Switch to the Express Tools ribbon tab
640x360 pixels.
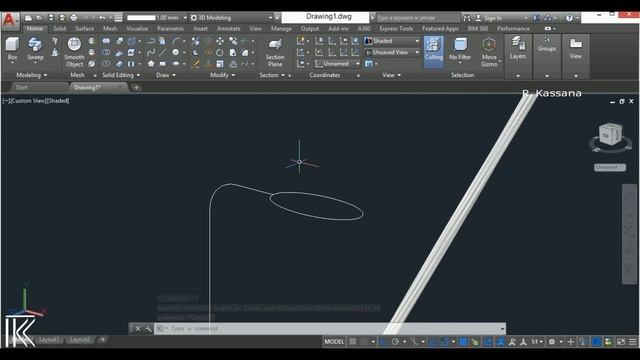pyautogui.click(x=396, y=29)
